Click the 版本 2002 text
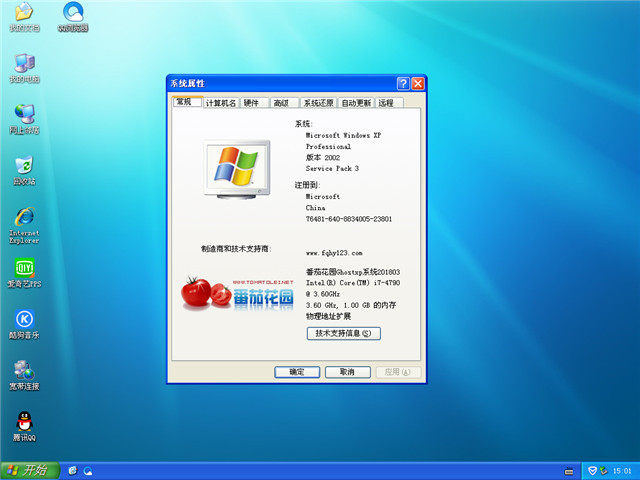 point(323,158)
